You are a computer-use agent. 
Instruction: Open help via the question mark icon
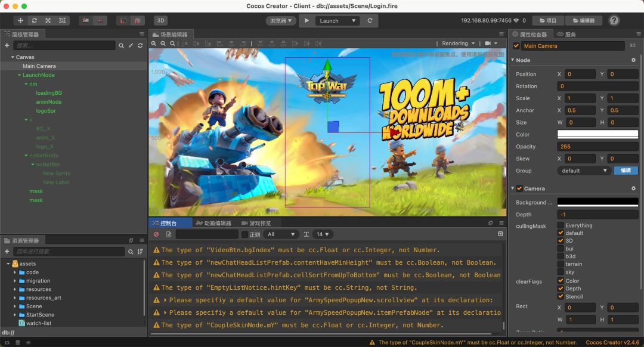pyautogui.click(x=614, y=20)
